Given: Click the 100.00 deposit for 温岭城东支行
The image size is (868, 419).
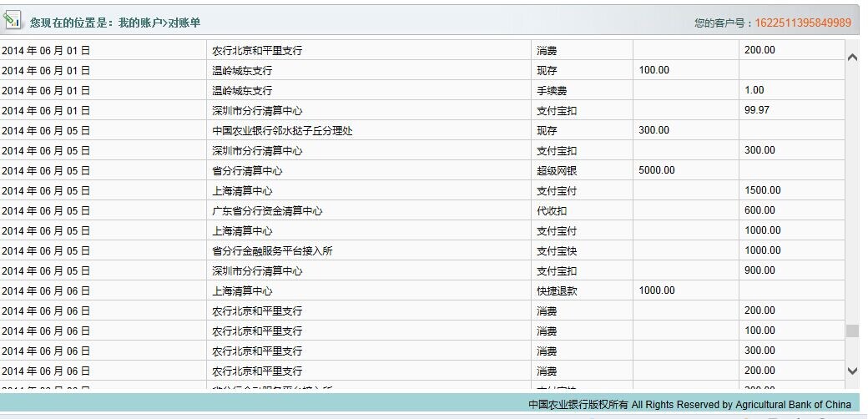Looking at the screenshot, I should coord(654,70).
